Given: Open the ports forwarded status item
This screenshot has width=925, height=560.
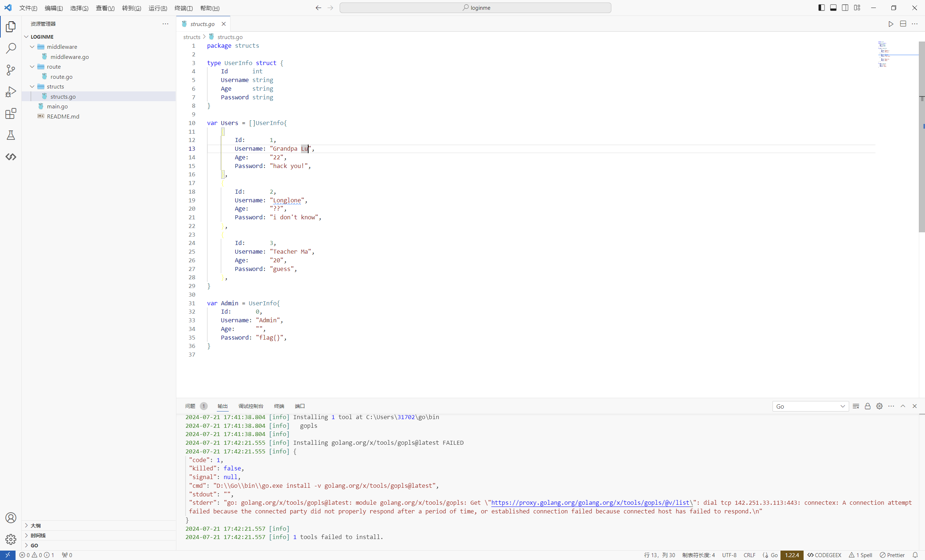Looking at the screenshot, I should click(x=67, y=555).
